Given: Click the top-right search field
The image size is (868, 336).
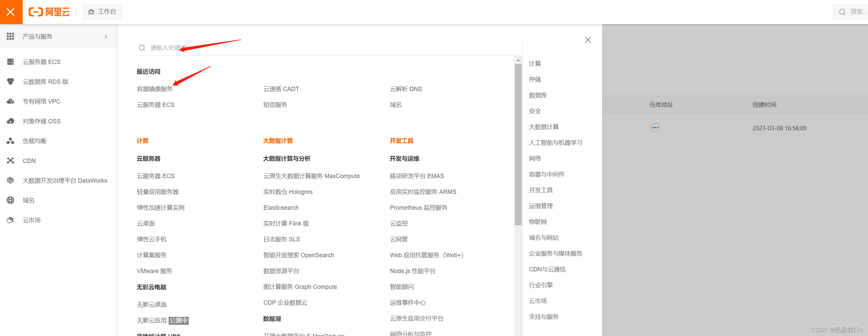Looking at the screenshot, I should (x=851, y=12).
